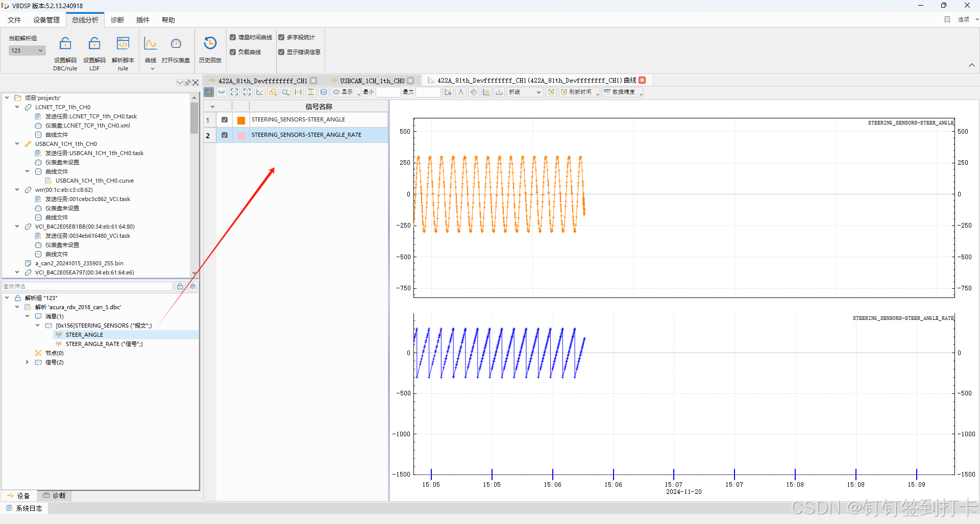The image size is (980, 524).
Task: Click the download/save arrow icon in chart toolbar
Action: click(499, 92)
